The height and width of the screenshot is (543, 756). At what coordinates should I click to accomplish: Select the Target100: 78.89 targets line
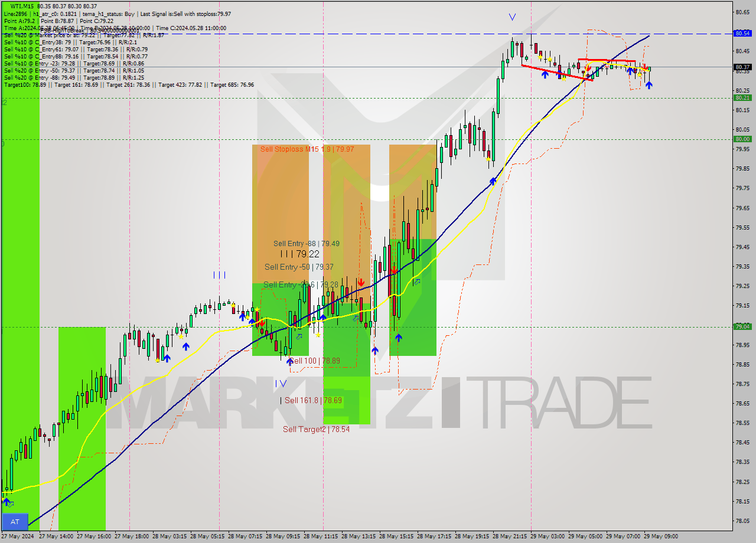pyautogui.click(x=129, y=84)
